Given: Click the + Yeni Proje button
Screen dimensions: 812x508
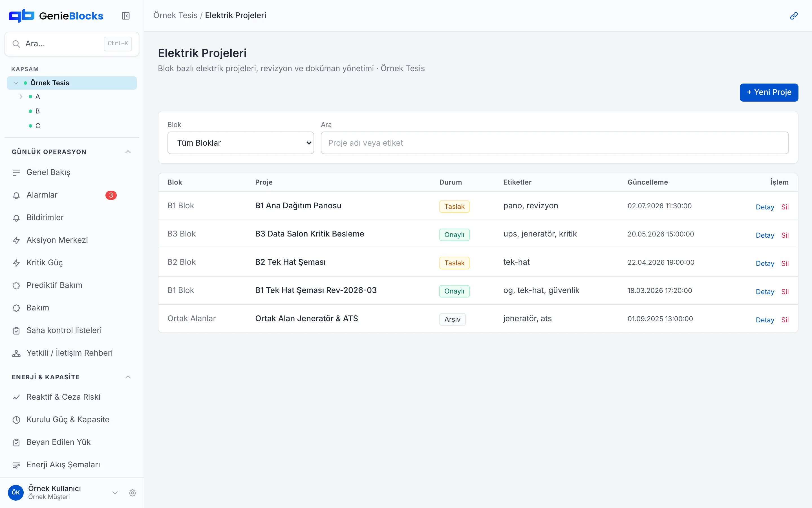Looking at the screenshot, I should pos(769,92).
